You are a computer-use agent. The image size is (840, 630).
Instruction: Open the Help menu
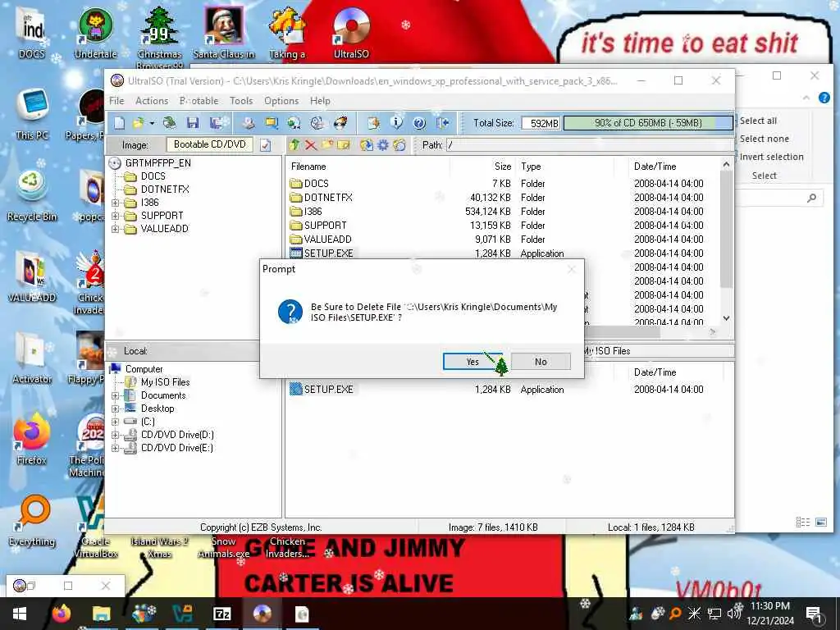(x=320, y=101)
